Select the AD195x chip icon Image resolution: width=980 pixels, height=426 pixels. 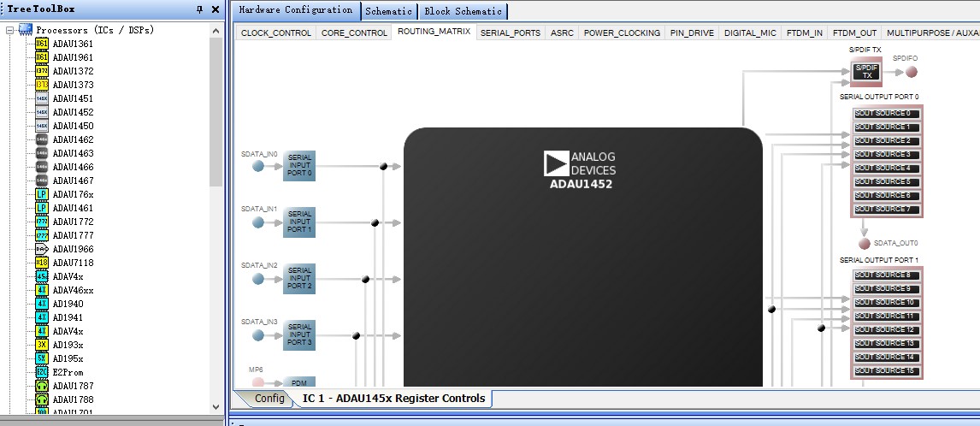(x=42, y=358)
